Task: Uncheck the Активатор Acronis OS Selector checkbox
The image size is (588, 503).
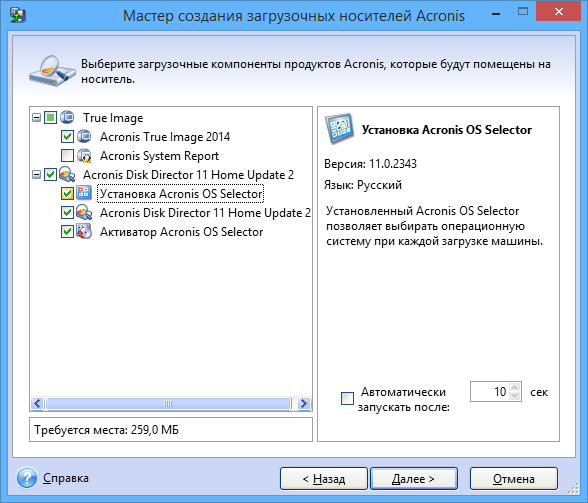Action: [67, 231]
